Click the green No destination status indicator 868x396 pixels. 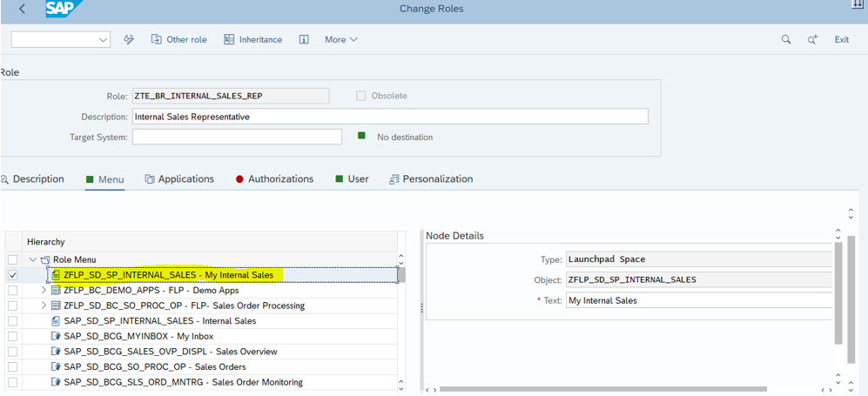[361, 135]
